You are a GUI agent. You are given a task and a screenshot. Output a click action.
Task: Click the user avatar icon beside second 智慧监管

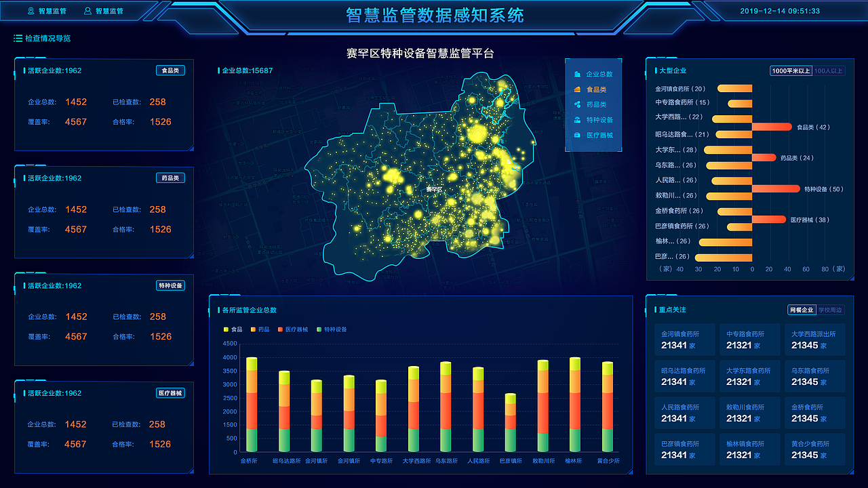point(87,11)
